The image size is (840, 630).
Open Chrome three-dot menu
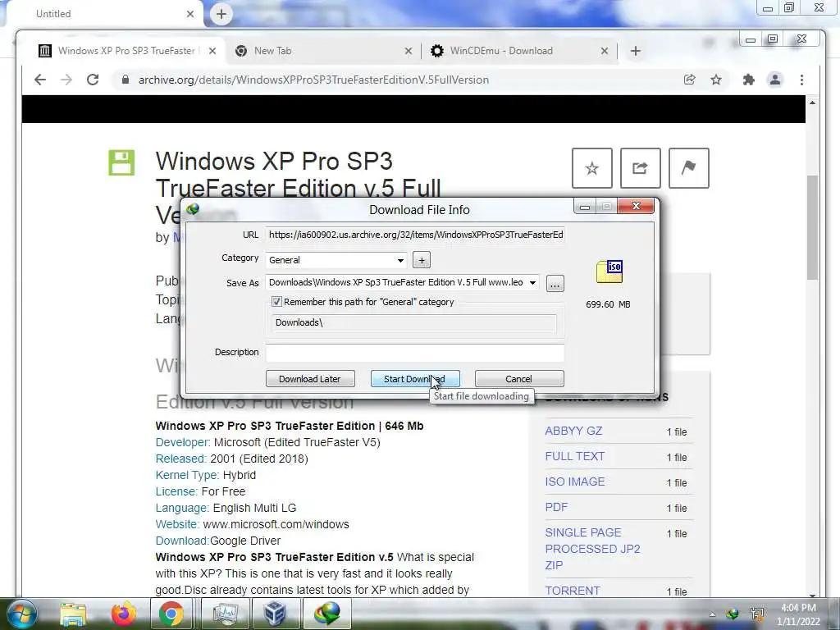click(802, 80)
